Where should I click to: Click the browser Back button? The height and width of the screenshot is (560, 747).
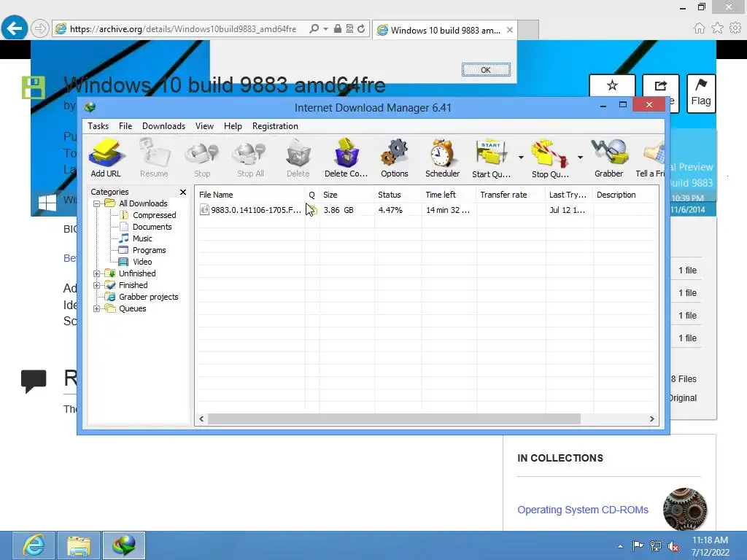point(15,28)
